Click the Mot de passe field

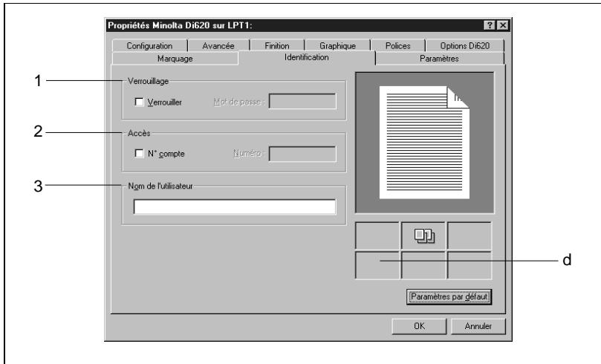[302, 101]
